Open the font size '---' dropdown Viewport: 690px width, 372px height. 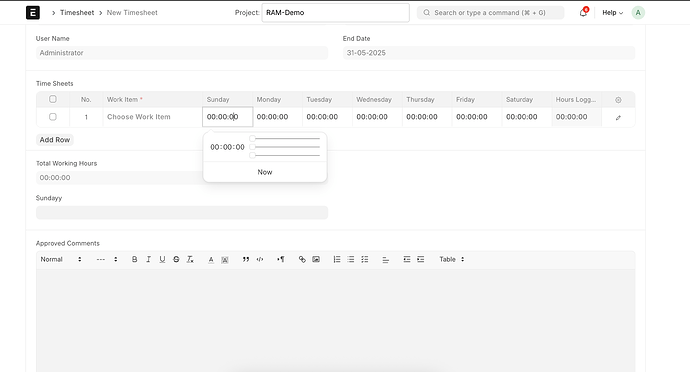click(x=107, y=259)
